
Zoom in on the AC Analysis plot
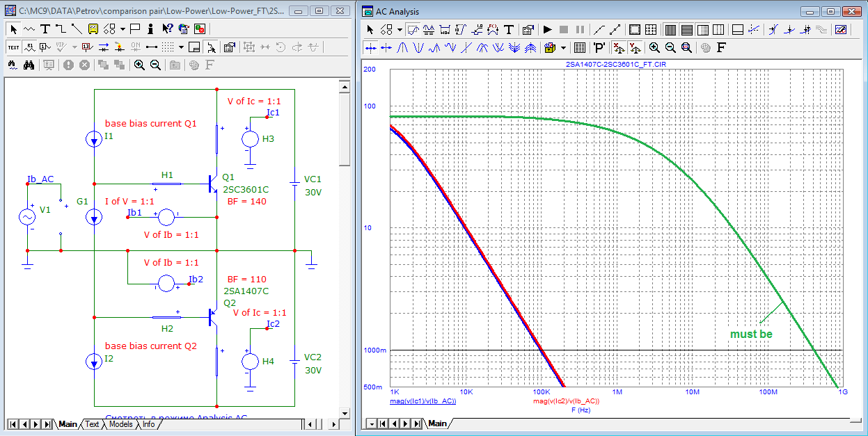[654, 48]
